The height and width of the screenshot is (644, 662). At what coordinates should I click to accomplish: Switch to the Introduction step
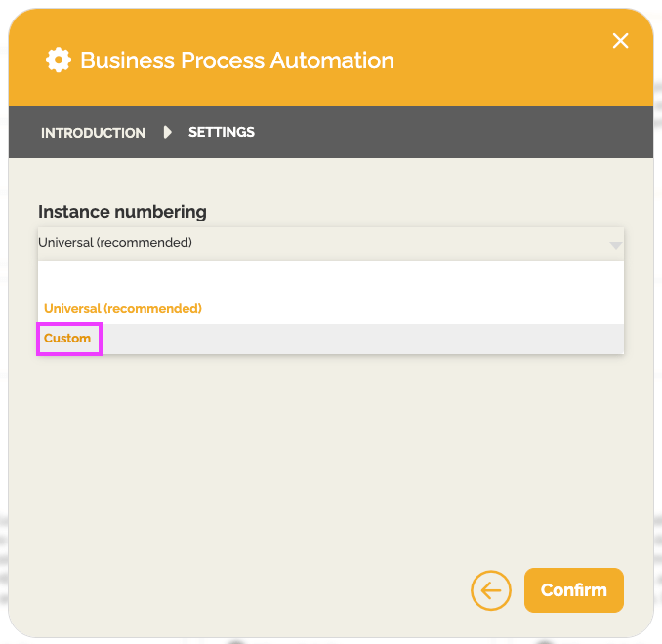[93, 133]
